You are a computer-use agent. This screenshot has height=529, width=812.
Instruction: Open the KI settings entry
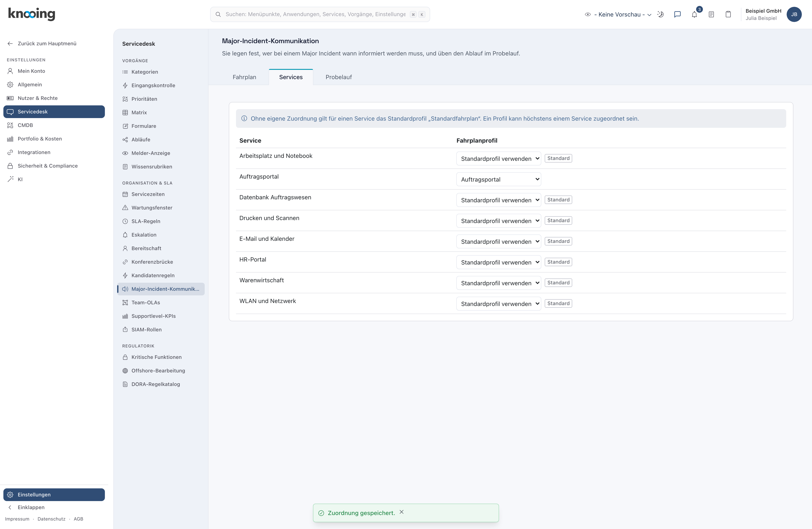(x=54, y=179)
